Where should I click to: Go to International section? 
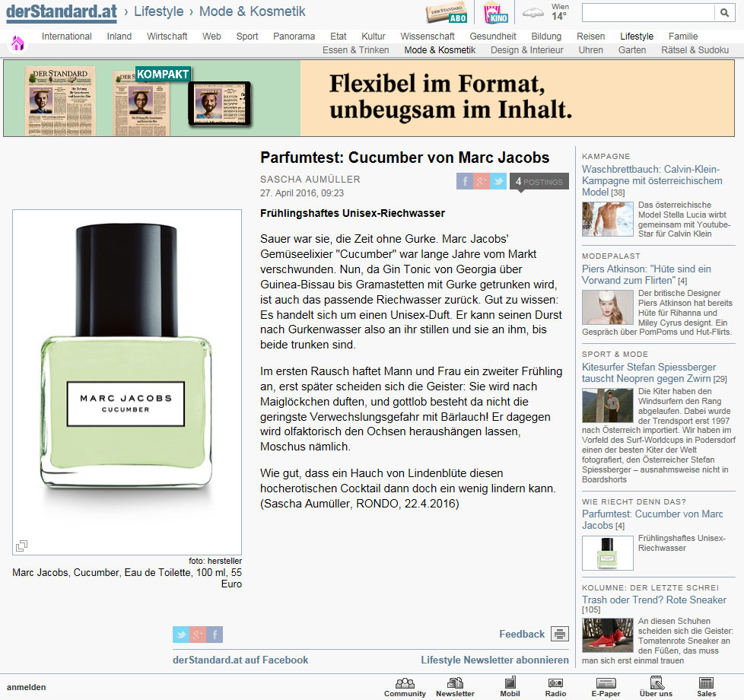(66, 36)
